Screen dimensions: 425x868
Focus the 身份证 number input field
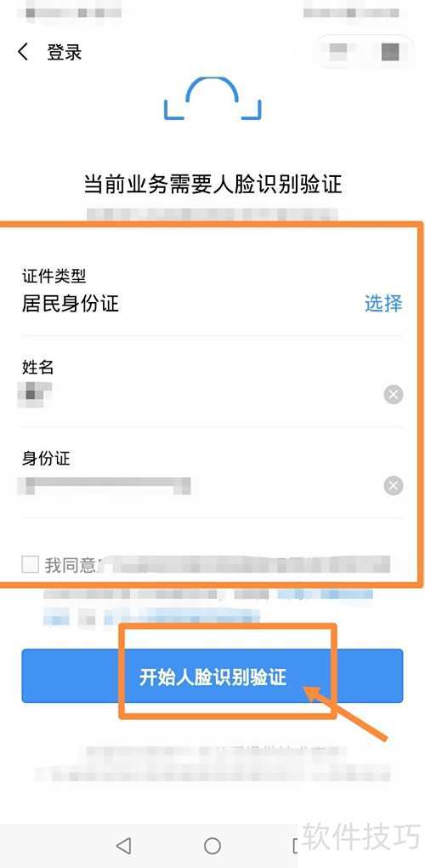click(200, 486)
